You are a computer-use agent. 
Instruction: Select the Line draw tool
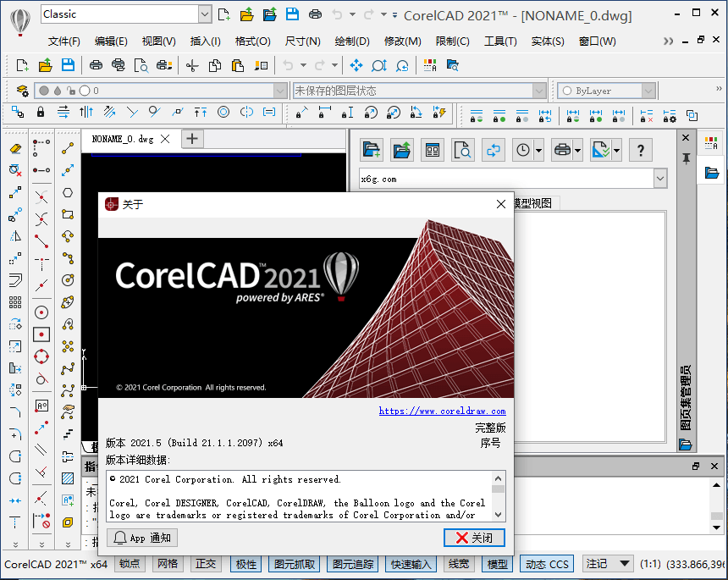[x=68, y=148]
